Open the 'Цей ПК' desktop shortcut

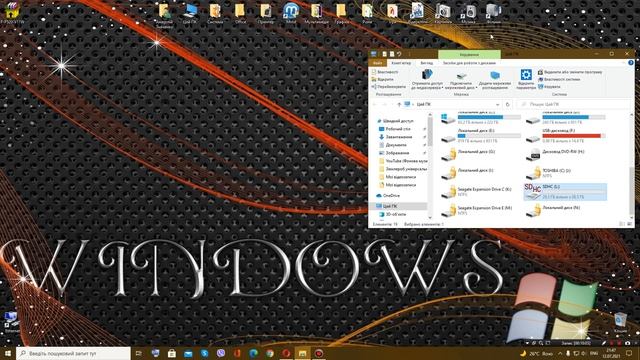coord(190,13)
